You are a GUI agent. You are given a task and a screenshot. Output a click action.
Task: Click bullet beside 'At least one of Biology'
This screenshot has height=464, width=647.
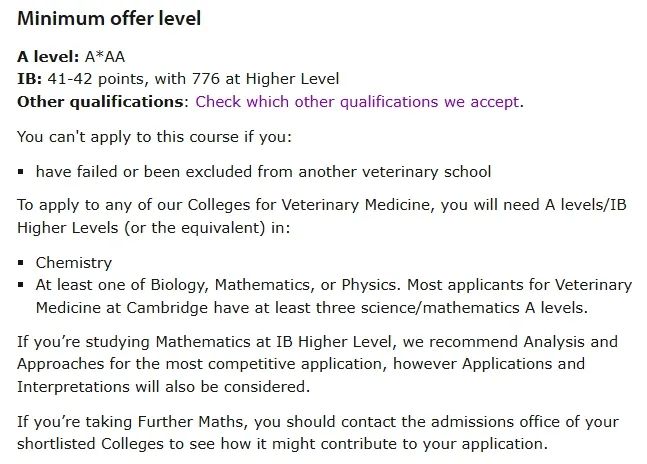(x=21, y=285)
